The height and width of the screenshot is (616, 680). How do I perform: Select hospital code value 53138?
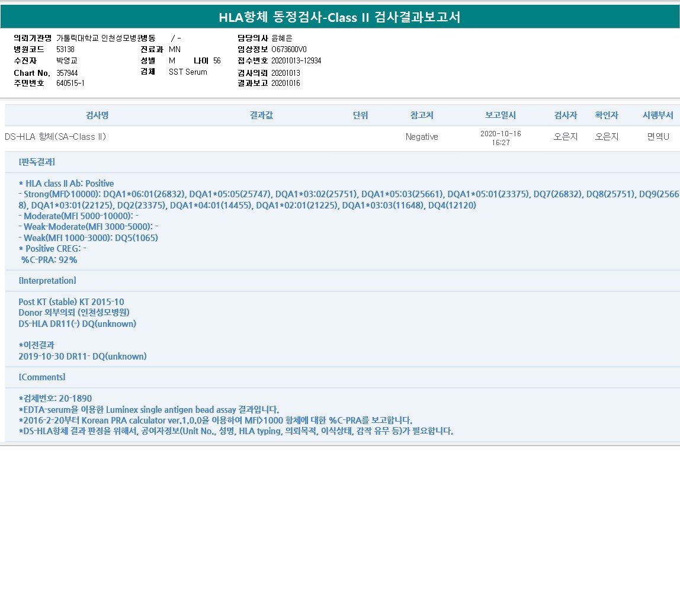pos(66,49)
